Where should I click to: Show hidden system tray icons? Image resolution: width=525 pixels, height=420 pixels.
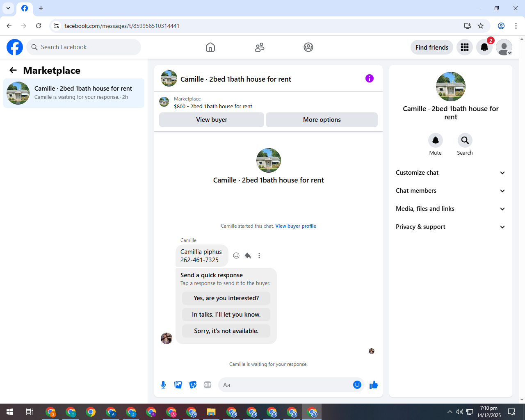450,412
